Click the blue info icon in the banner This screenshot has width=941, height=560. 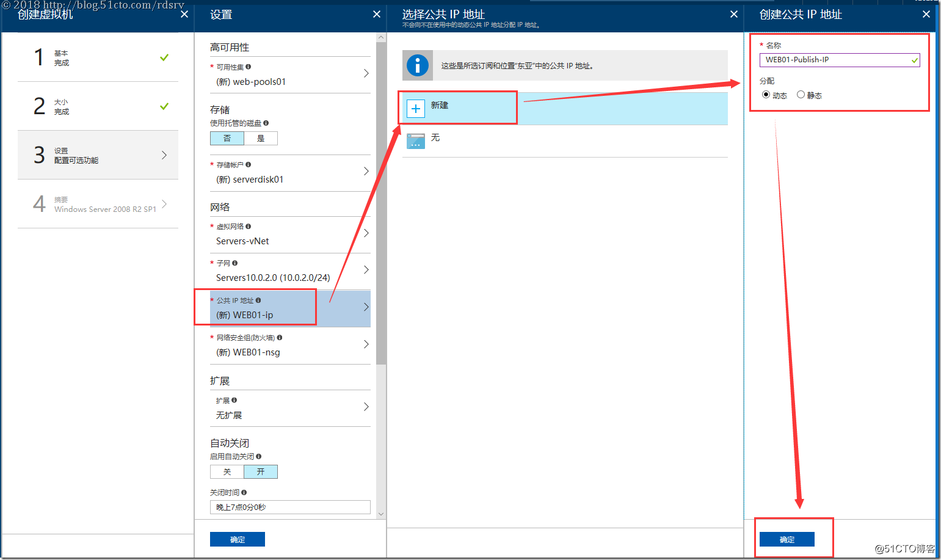point(418,65)
